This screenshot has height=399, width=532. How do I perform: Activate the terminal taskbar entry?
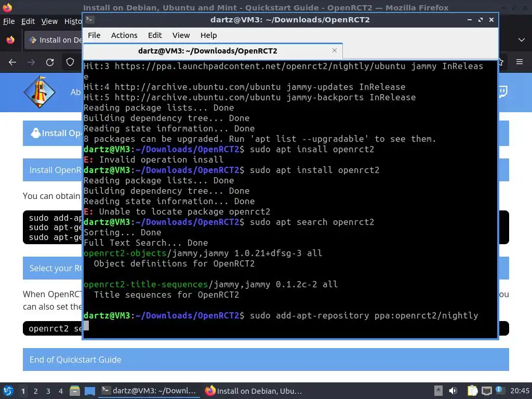pyautogui.click(x=149, y=391)
